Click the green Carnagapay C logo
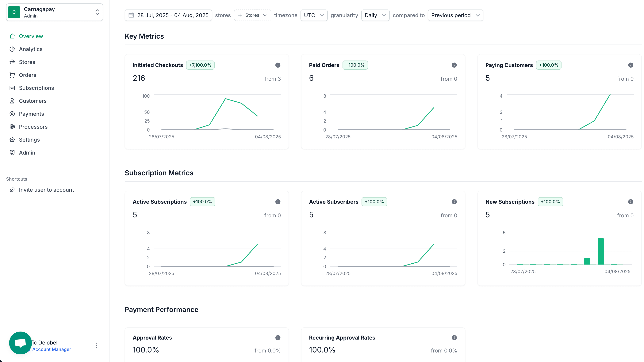The image size is (644, 362). tap(14, 12)
